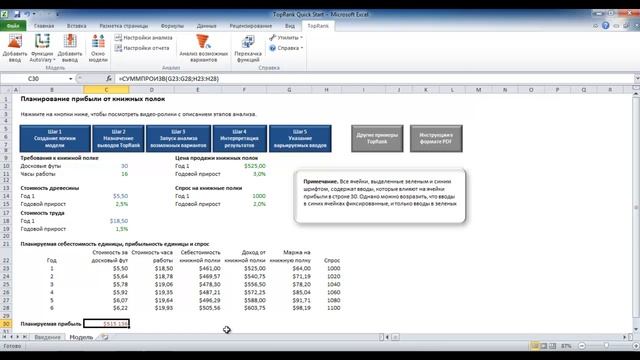Switch to the Введение sheet tab

tap(47, 337)
